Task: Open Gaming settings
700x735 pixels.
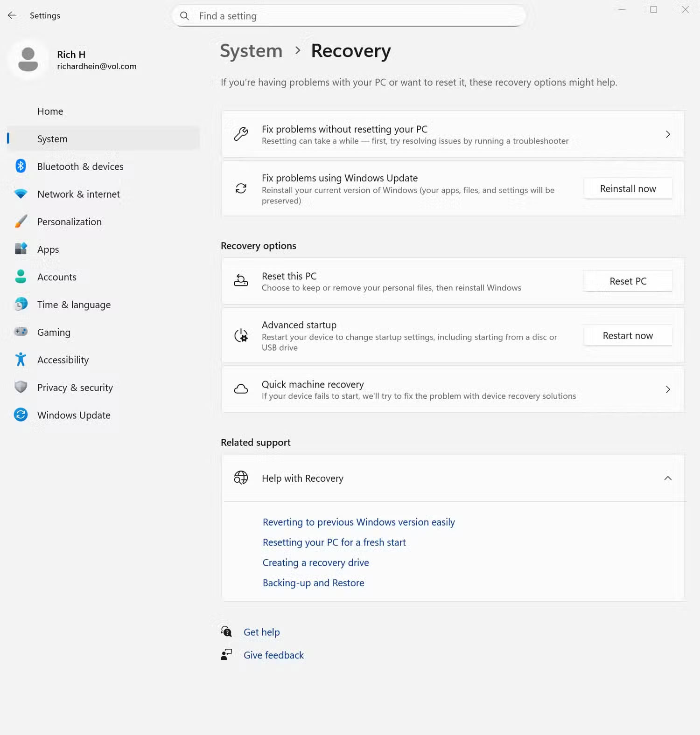Action: click(104, 332)
